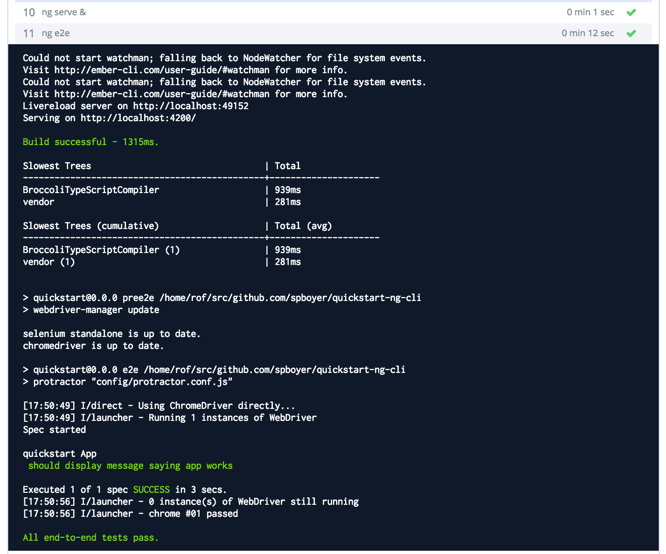Click 'BroccoliTypeScriptCompiler (1)' row
Image resolution: width=666 pixels, height=554 pixels.
(x=162, y=250)
